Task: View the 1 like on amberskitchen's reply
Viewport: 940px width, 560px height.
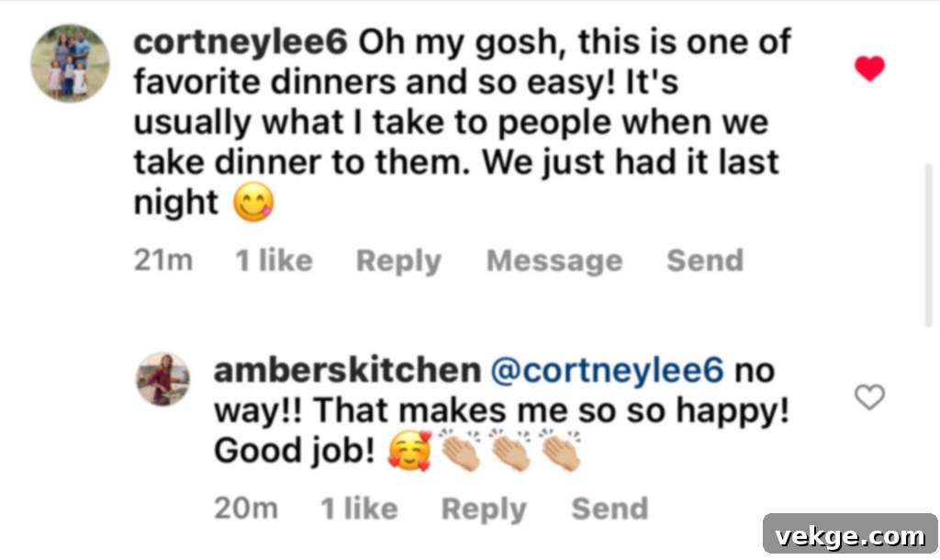Action: coord(359,509)
